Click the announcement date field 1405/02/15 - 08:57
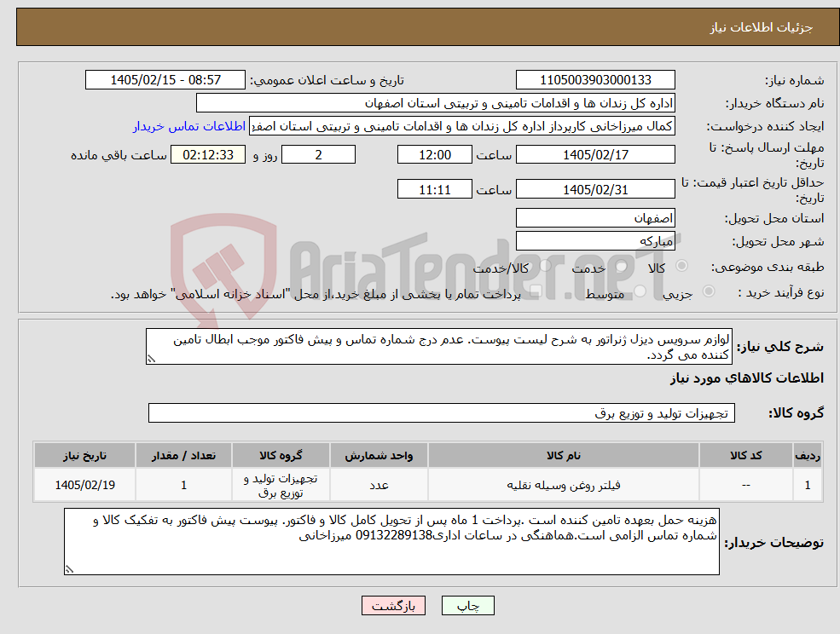The height and width of the screenshot is (634, 840). tap(165, 80)
